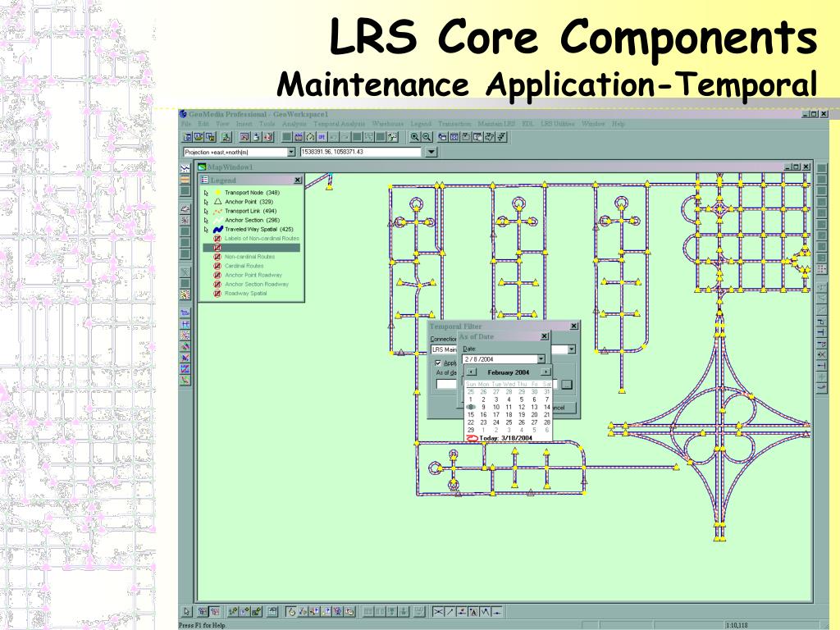Click the Anchor Section white line legend icon

(218, 220)
